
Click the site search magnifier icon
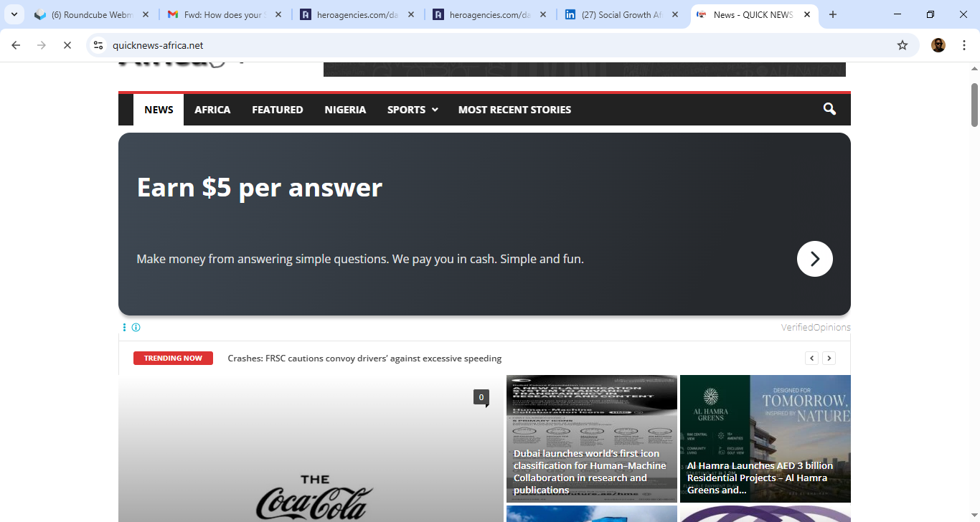829,109
